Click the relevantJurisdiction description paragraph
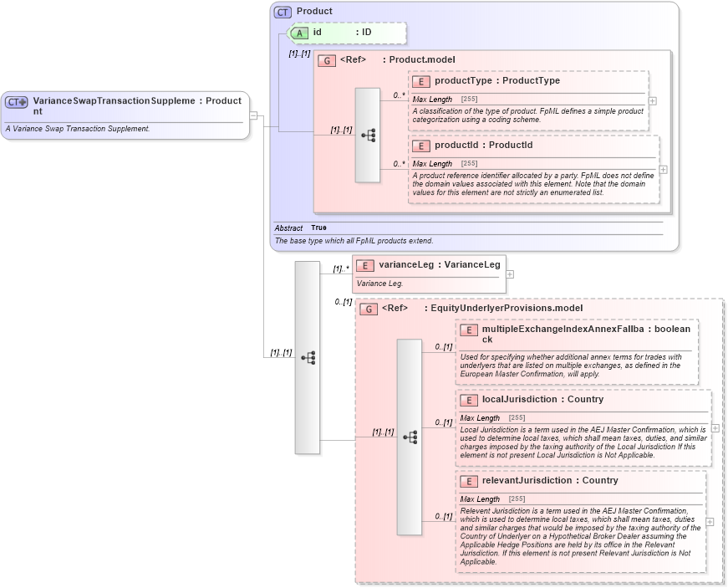Viewport: 728px width, 588px height. point(580,536)
